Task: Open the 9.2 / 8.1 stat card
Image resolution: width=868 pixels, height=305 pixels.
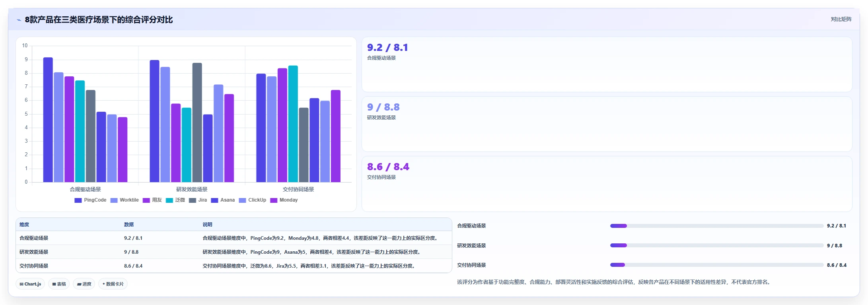Action: [607, 64]
